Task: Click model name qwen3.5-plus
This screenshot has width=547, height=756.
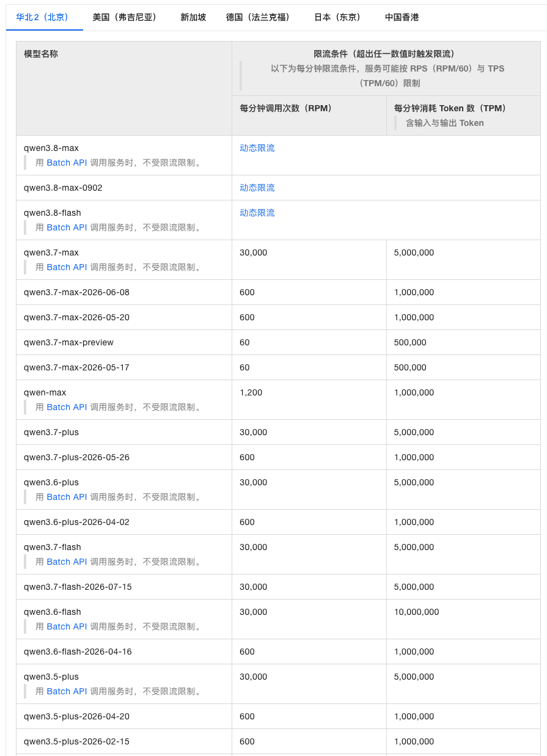Action: click(x=51, y=677)
